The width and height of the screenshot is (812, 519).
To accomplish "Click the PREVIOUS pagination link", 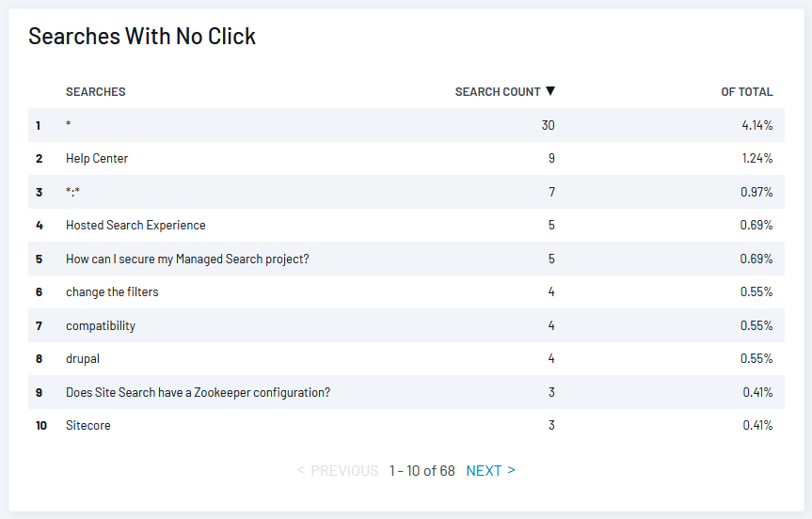I will coord(338,470).
